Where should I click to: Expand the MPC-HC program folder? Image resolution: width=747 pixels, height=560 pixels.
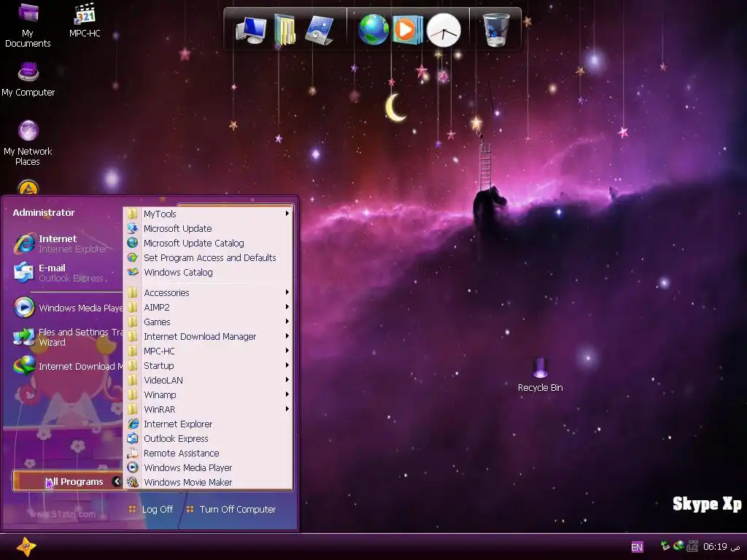(208, 351)
